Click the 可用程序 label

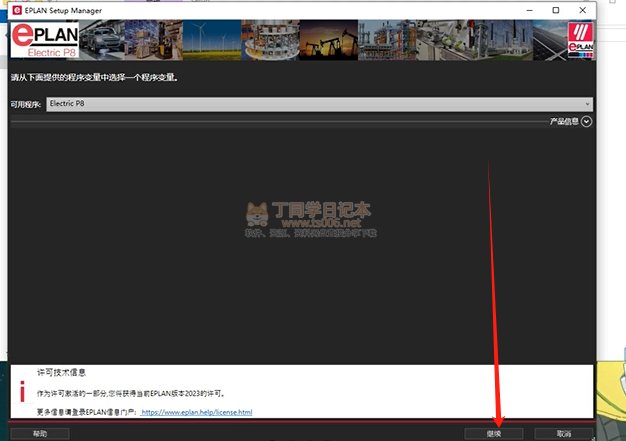click(x=26, y=105)
